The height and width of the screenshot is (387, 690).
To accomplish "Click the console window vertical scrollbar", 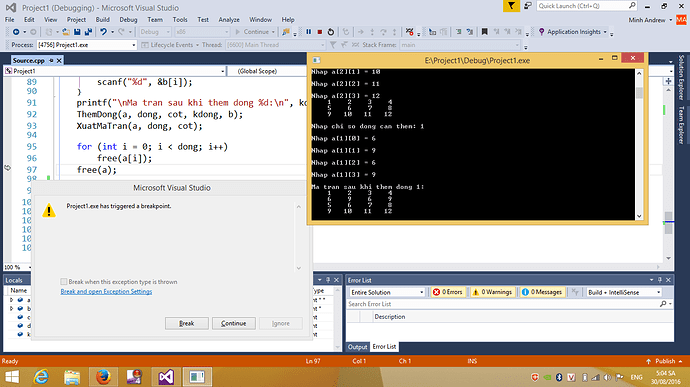I will pos(639,144).
